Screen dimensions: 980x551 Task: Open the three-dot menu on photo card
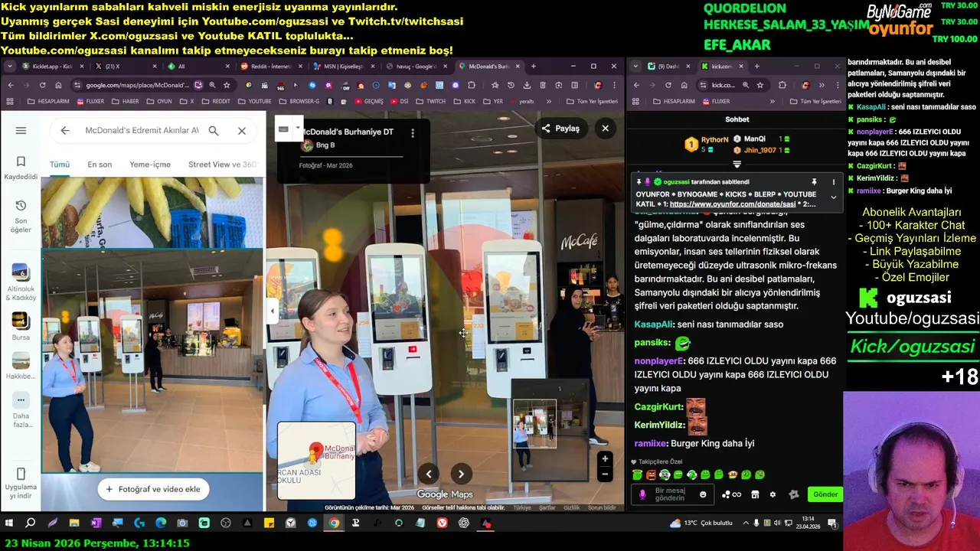point(413,133)
